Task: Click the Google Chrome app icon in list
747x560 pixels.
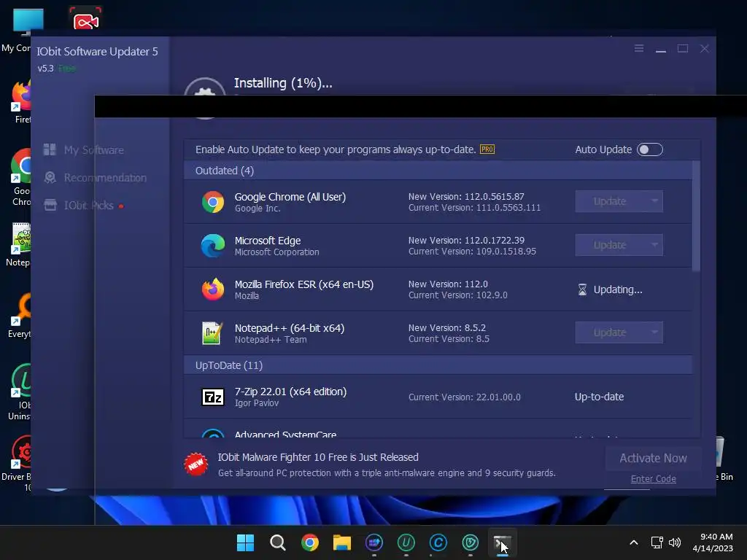Action: pyautogui.click(x=213, y=202)
